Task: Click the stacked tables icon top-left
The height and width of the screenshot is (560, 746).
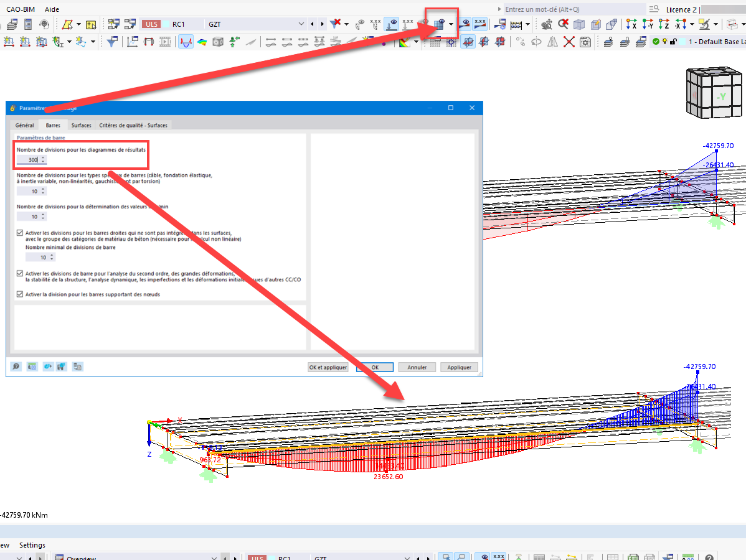Action: pyautogui.click(x=12, y=24)
